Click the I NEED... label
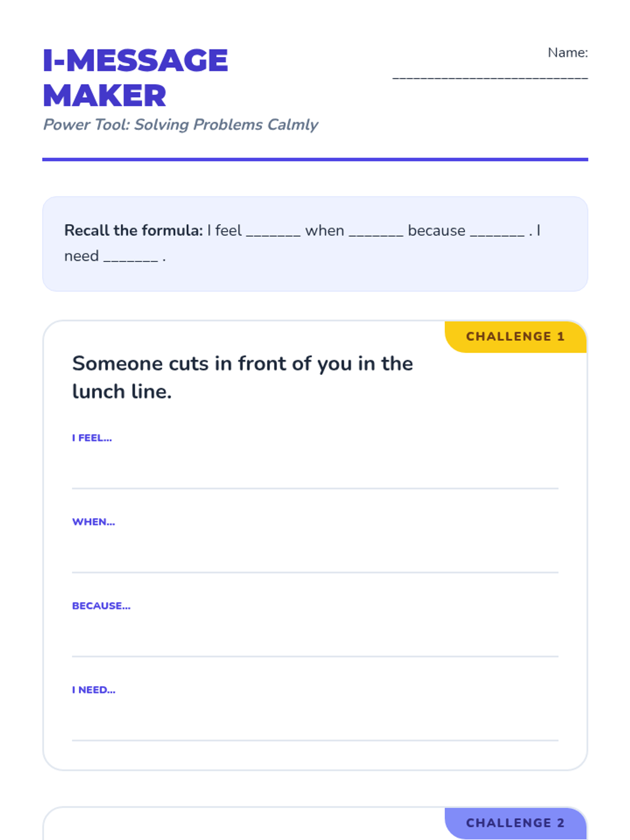This screenshot has height=840, width=630. point(93,690)
